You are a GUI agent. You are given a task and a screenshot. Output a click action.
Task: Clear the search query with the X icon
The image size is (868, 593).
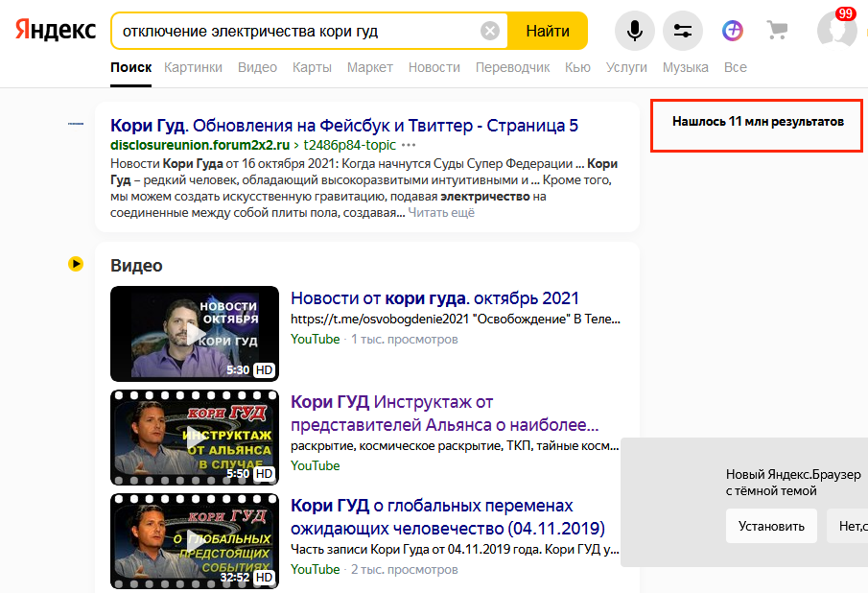(489, 31)
